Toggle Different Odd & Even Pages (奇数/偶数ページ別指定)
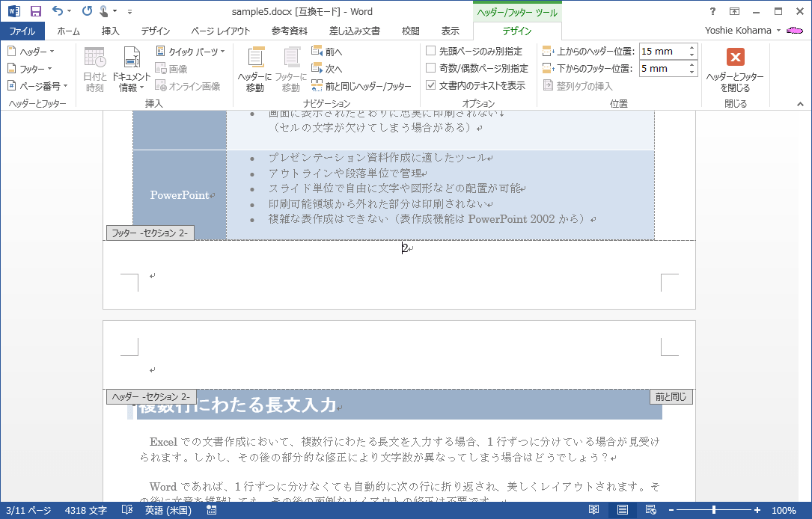The image size is (812, 519). pos(477,68)
